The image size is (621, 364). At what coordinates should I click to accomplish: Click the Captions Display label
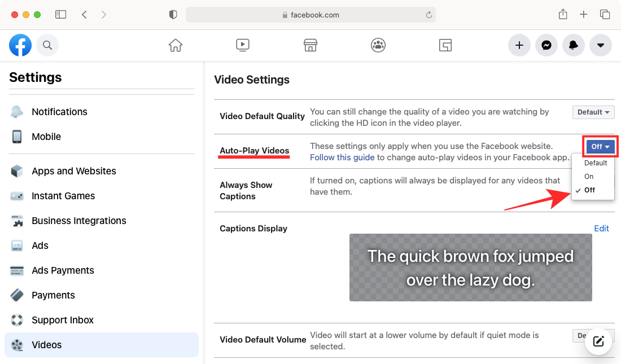253,229
